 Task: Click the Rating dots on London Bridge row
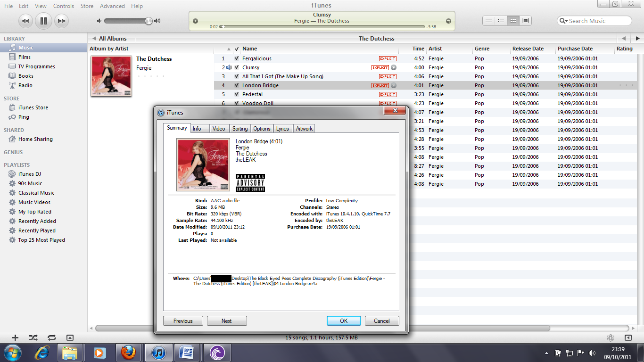pyautogui.click(x=627, y=85)
